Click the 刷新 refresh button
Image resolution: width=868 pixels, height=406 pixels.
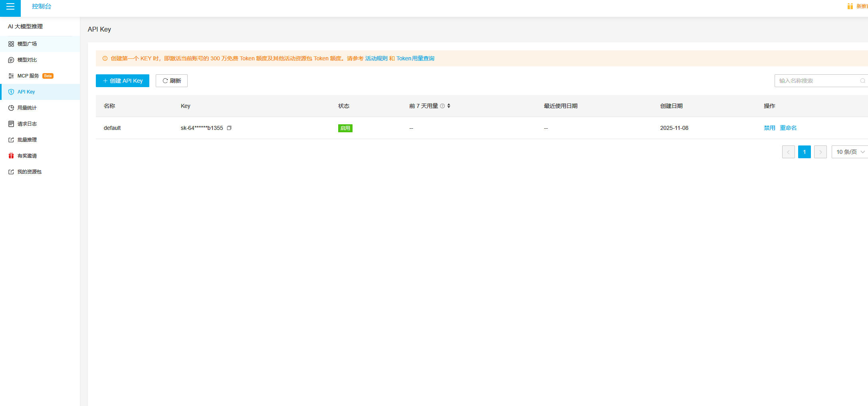pyautogui.click(x=172, y=81)
